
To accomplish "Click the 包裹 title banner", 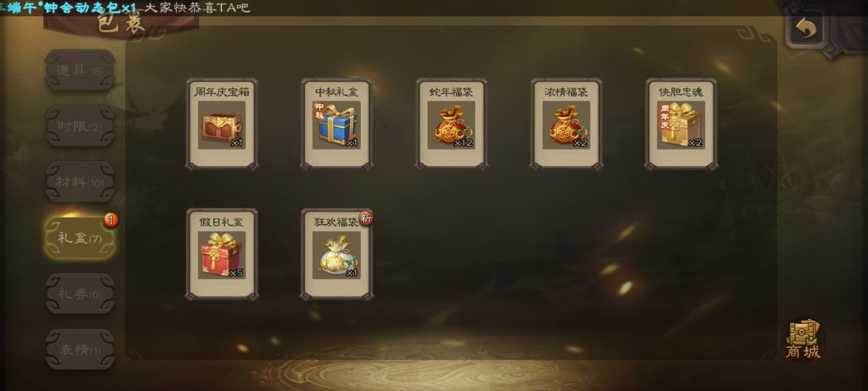I will click(x=121, y=24).
